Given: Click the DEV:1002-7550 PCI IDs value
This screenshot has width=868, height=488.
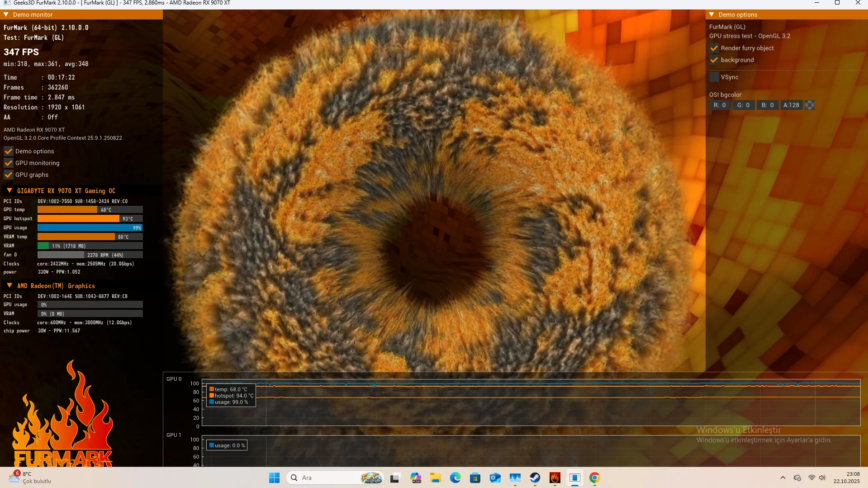Looking at the screenshot, I should point(83,201).
